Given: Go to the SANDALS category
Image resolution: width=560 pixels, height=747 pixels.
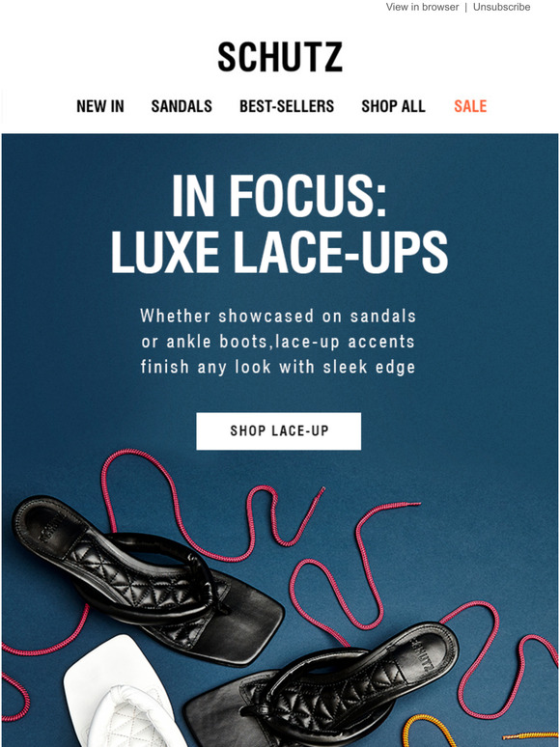Looking at the screenshot, I should pyautogui.click(x=182, y=106).
